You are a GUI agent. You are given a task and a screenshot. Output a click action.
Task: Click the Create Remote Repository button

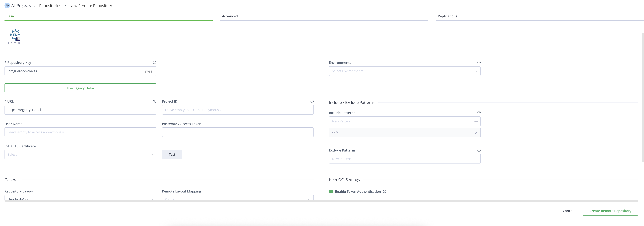point(610,210)
